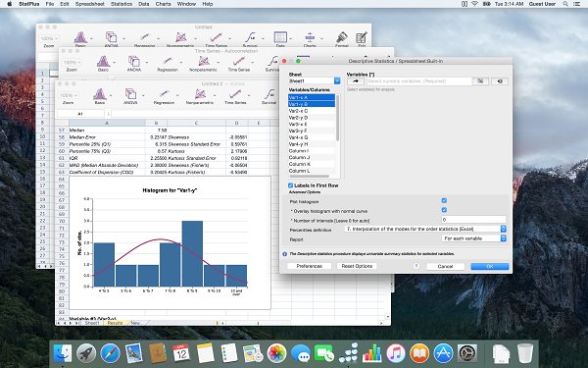
Task: Open the Statistics menu in the menu bar
Action: point(122,4)
